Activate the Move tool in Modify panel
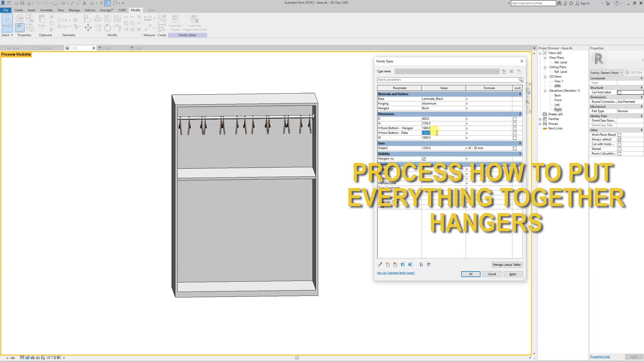 click(88, 28)
